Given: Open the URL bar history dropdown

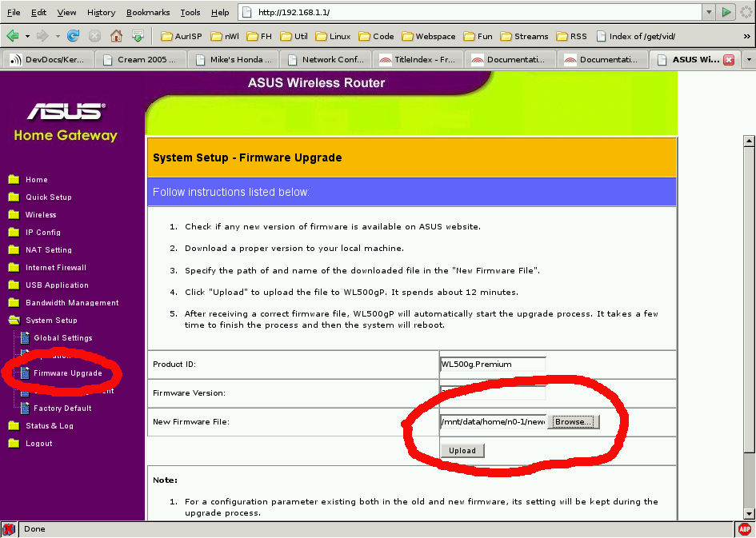Looking at the screenshot, I should (x=708, y=12).
